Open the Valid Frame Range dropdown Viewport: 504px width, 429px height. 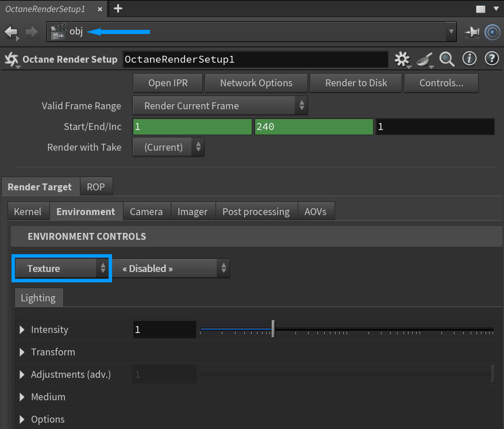tap(220, 106)
